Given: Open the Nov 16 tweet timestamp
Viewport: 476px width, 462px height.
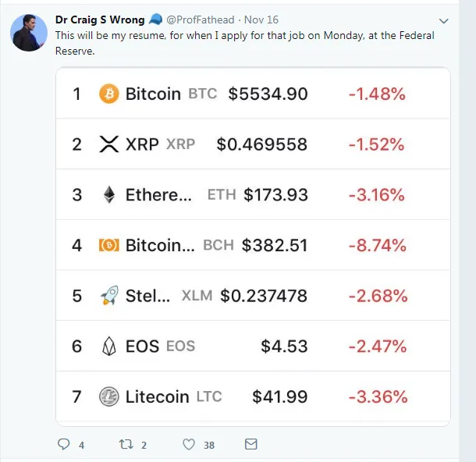Looking at the screenshot, I should pyautogui.click(x=261, y=20).
